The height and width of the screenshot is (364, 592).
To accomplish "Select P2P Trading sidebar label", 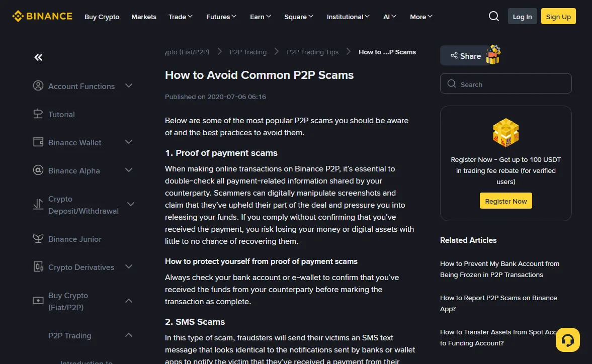I will coord(70,336).
